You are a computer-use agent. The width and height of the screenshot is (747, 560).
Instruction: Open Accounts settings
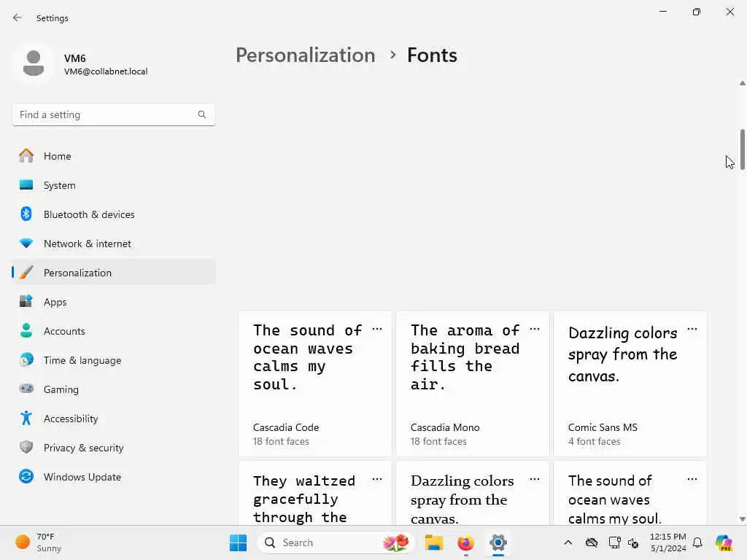tap(114, 330)
